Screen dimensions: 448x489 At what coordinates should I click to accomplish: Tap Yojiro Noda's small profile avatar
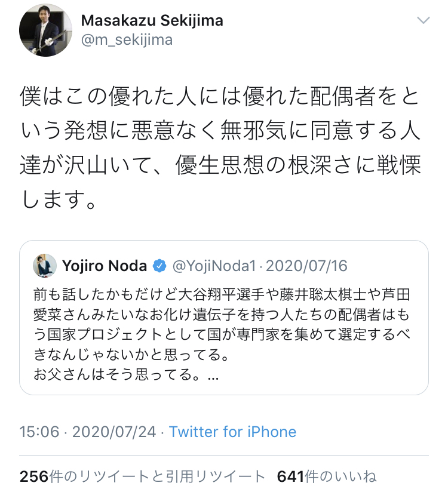(45, 266)
